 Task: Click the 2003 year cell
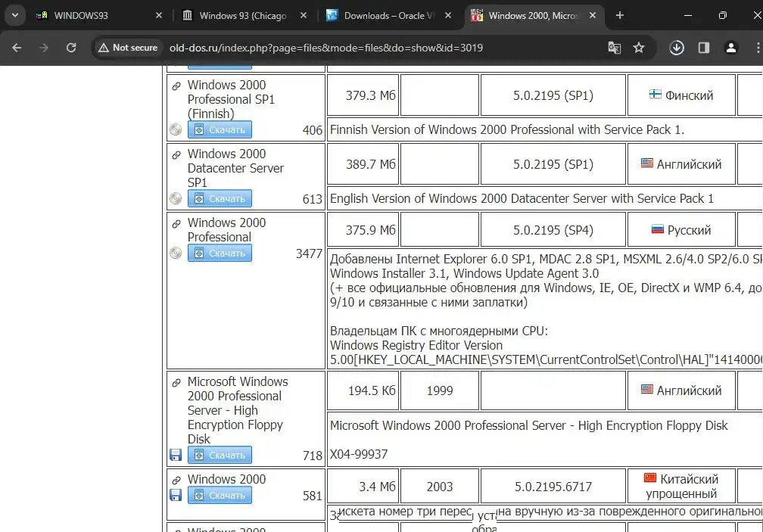coord(439,487)
